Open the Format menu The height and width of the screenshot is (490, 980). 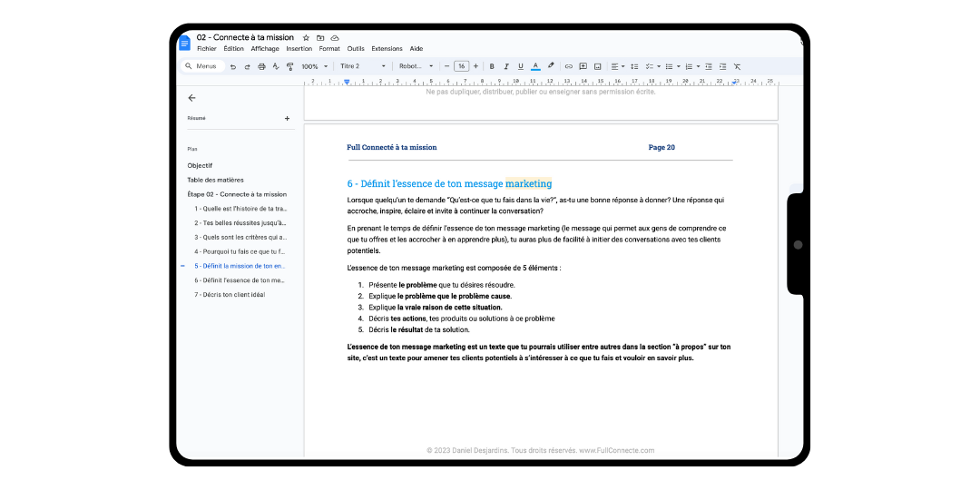[x=329, y=49]
